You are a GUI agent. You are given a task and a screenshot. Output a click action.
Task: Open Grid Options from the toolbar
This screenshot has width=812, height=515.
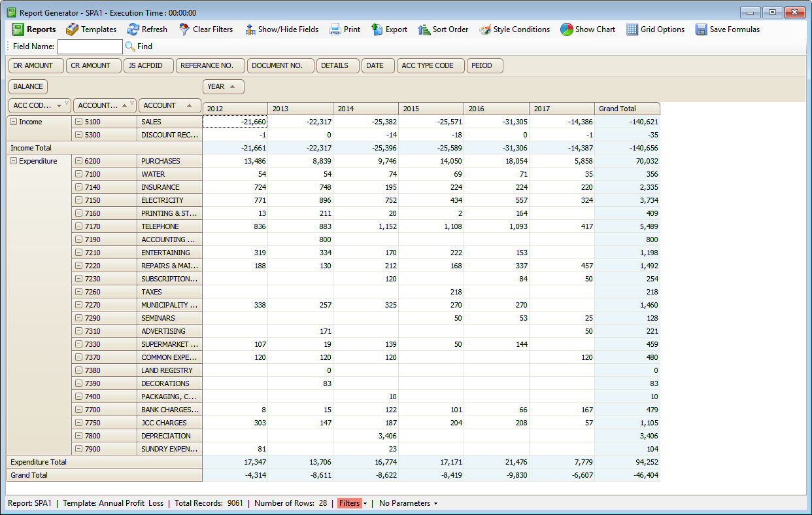point(656,29)
